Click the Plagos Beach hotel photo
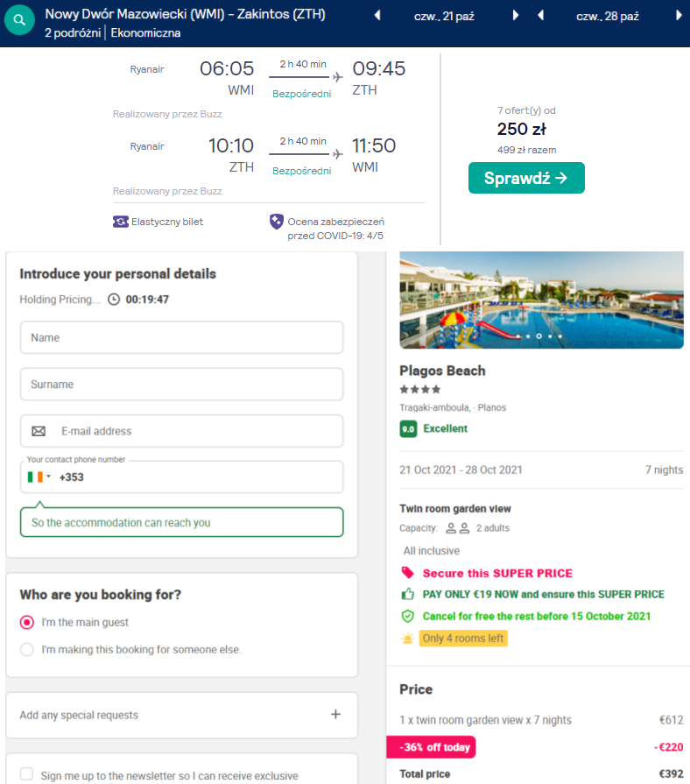The height and width of the screenshot is (784, 690). click(542, 300)
